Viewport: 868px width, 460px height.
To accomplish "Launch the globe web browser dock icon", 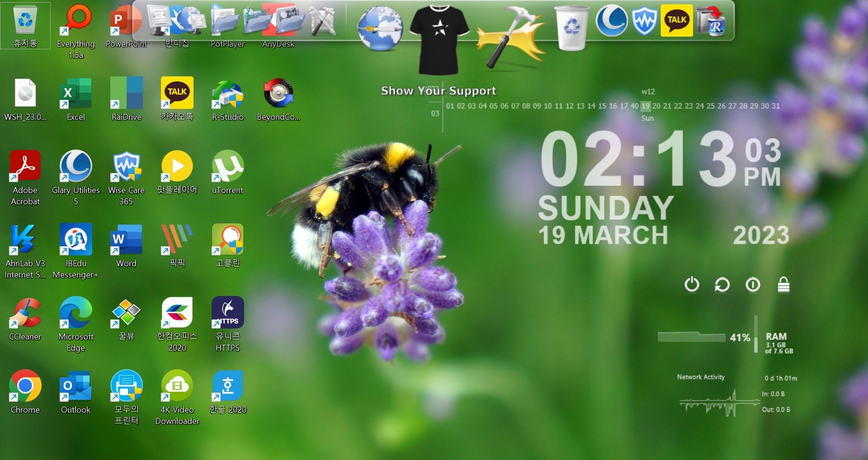I will coord(380,28).
